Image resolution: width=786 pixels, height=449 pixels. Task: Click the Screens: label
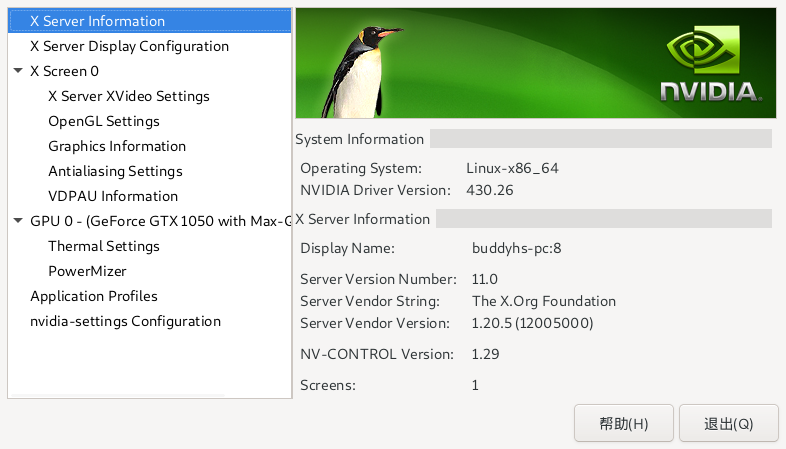point(328,385)
